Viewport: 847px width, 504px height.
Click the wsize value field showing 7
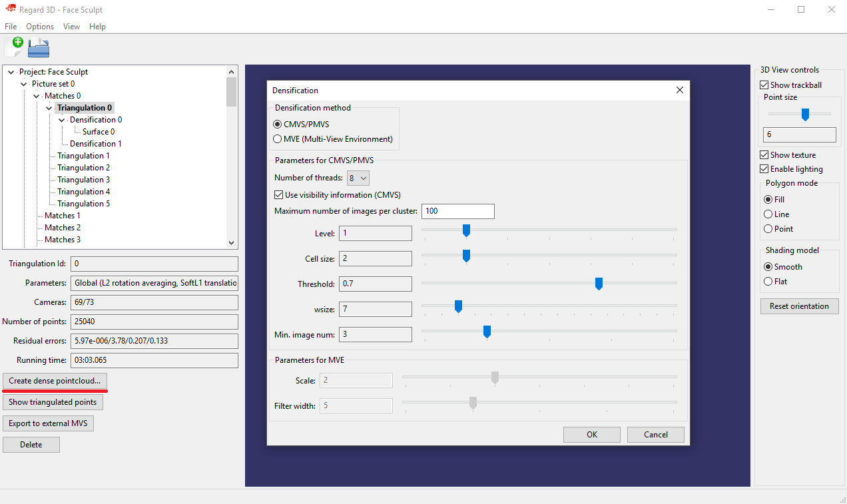pyautogui.click(x=376, y=309)
